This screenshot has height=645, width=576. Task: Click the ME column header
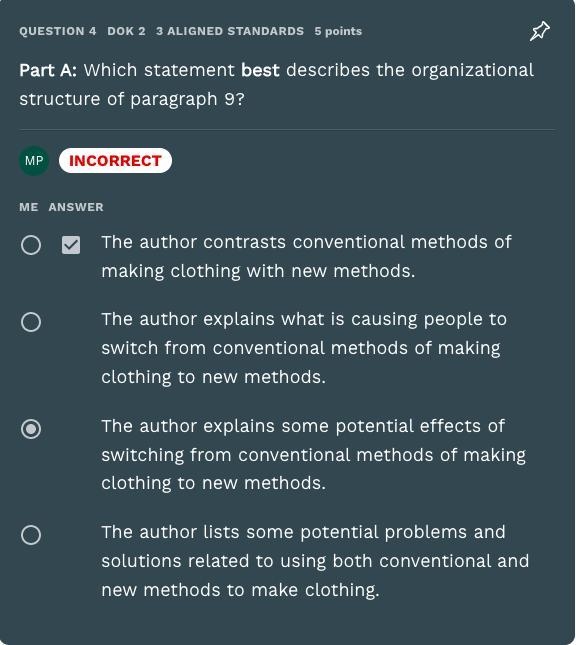pyautogui.click(x=29, y=207)
